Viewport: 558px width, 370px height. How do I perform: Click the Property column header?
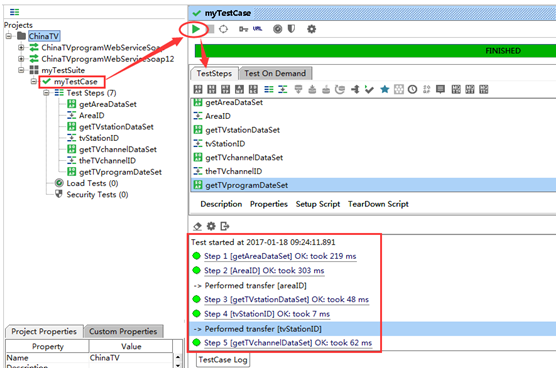47,347
